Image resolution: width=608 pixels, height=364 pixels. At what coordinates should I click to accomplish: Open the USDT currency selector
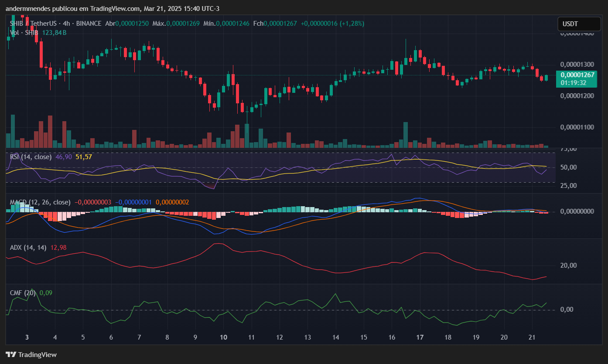579,24
